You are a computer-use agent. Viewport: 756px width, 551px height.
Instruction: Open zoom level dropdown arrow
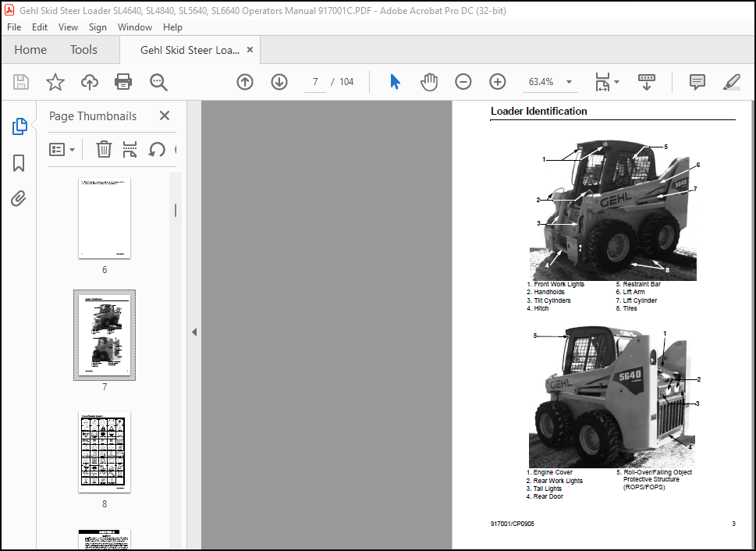(x=569, y=82)
